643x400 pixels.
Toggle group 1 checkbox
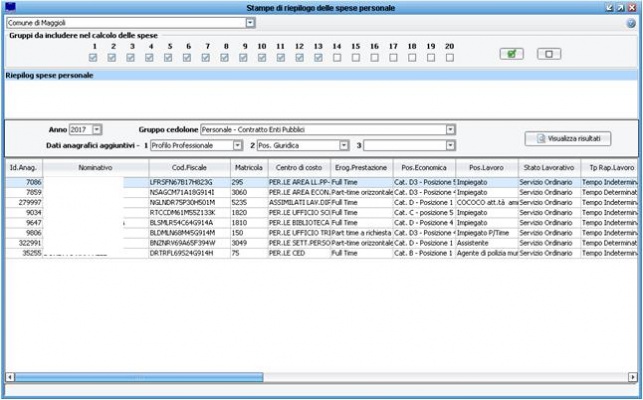pos(93,57)
